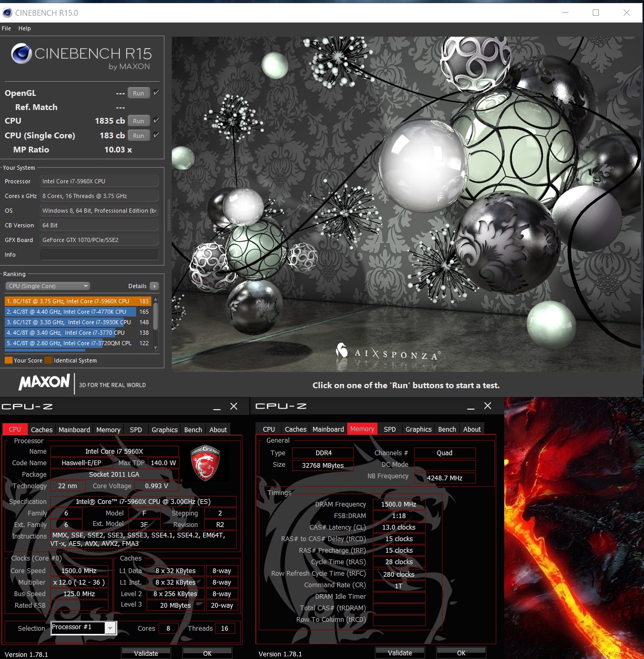Select ranking row 4 i7-3770 CPU

coord(78,333)
